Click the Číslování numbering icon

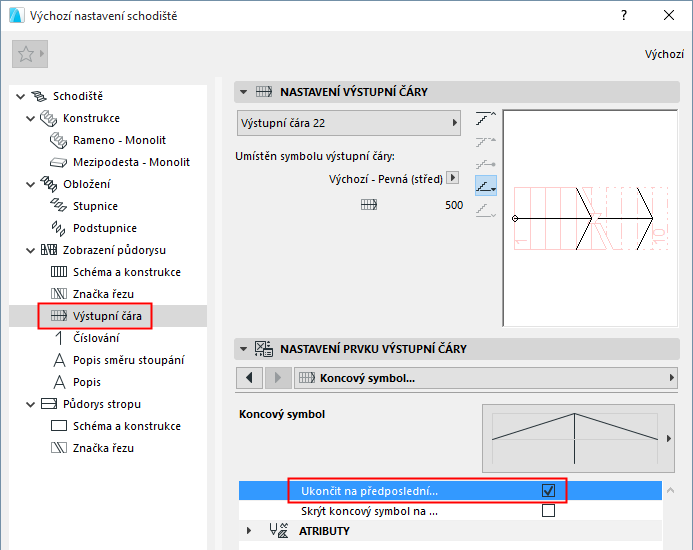tap(59, 338)
